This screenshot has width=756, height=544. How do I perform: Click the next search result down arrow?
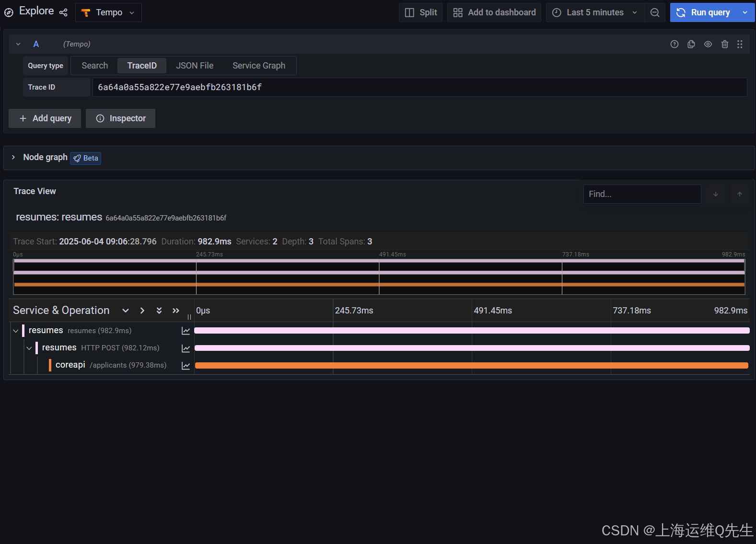tap(716, 194)
